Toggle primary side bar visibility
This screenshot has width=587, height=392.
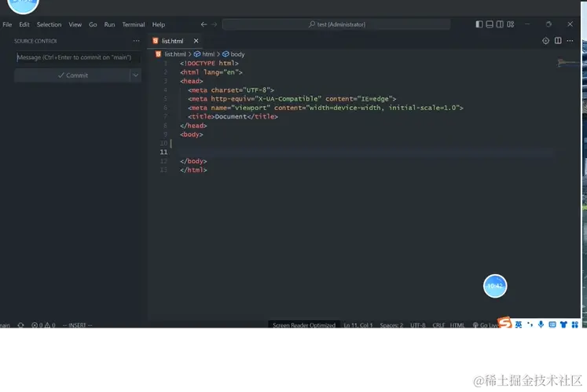coord(479,24)
